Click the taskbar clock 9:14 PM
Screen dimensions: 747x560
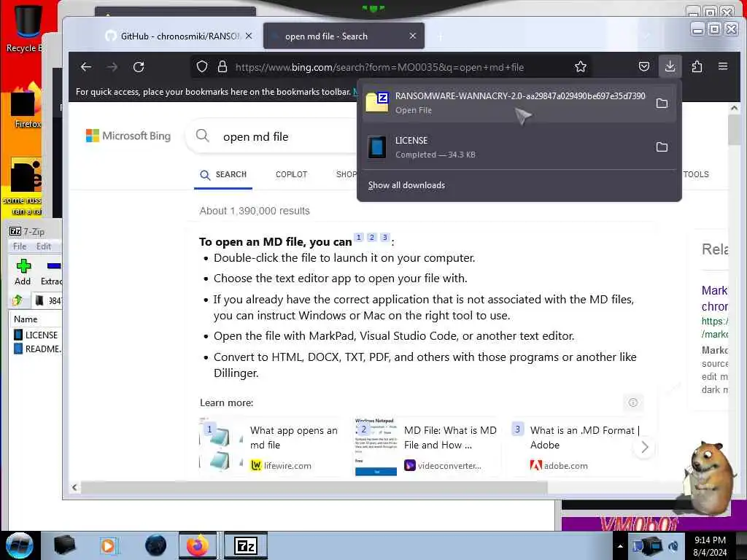coord(710,545)
